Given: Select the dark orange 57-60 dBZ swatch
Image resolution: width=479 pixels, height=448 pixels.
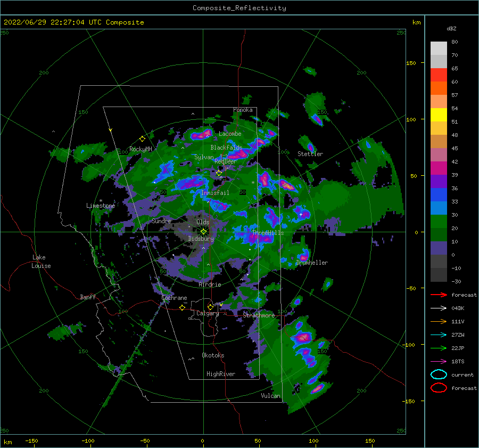Looking at the screenshot, I should 439,88.
